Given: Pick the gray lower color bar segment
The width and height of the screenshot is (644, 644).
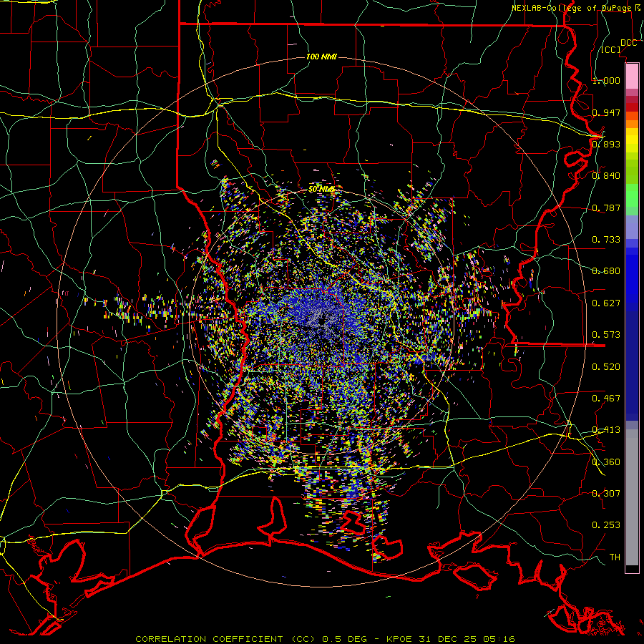Looking at the screenshot, I should (x=632, y=499).
